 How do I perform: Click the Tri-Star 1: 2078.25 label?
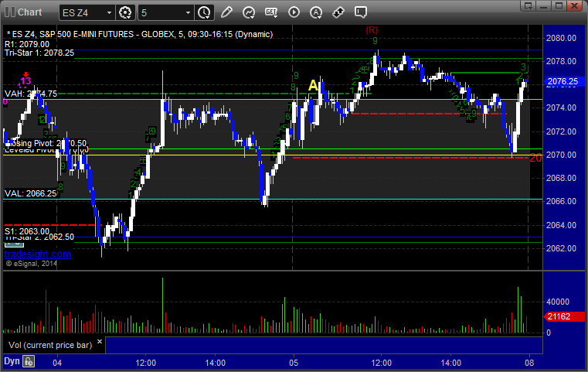[x=39, y=53]
